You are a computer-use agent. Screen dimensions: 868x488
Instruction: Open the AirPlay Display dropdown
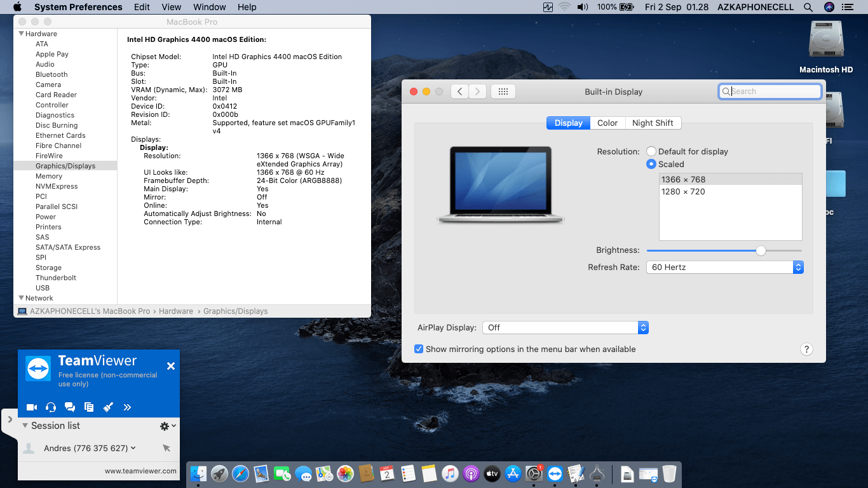[565, 328]
